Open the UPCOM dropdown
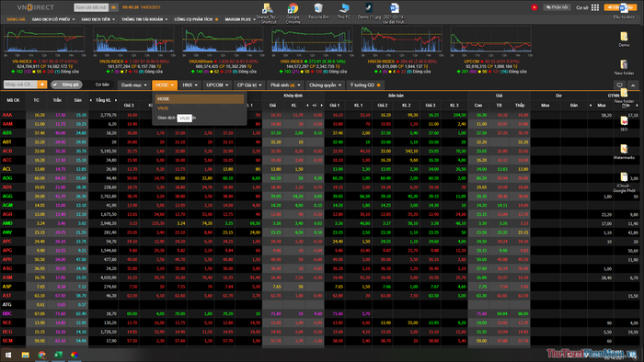 (x=217, y=85)
